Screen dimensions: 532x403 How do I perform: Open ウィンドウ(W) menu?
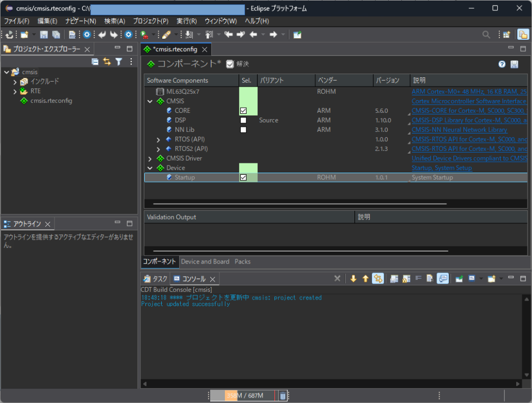[x=221, y=21]
